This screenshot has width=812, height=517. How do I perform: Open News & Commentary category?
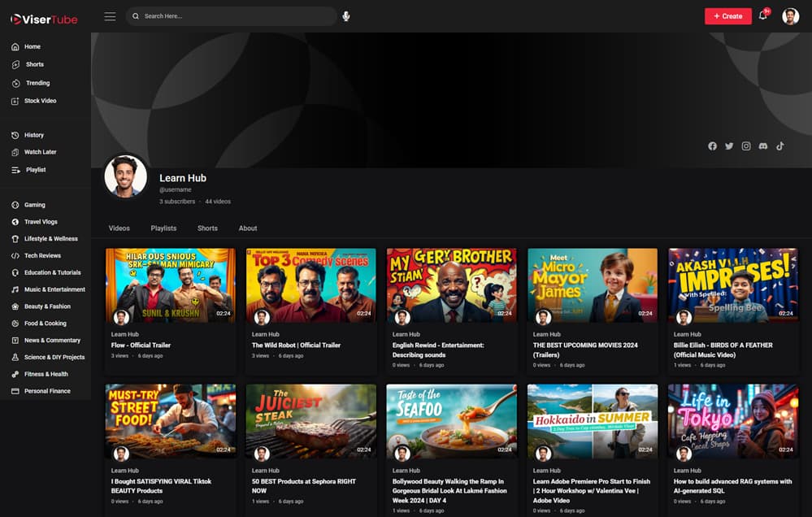(x=52, y=341)
